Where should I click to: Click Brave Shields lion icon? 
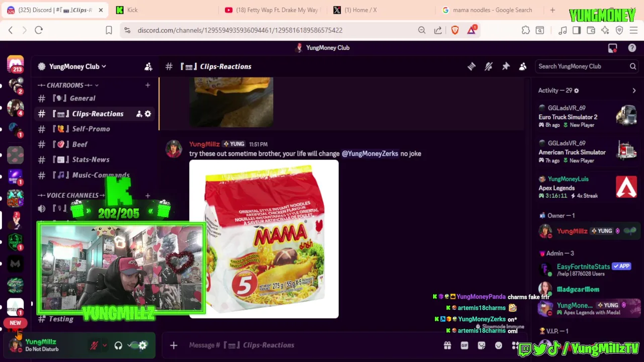point(455,30)
